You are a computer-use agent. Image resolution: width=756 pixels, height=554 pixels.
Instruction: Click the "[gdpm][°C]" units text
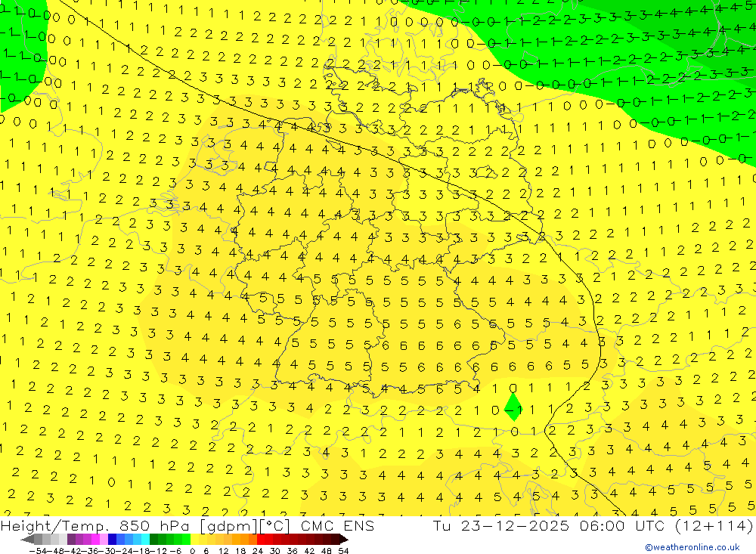click(246, 525)
